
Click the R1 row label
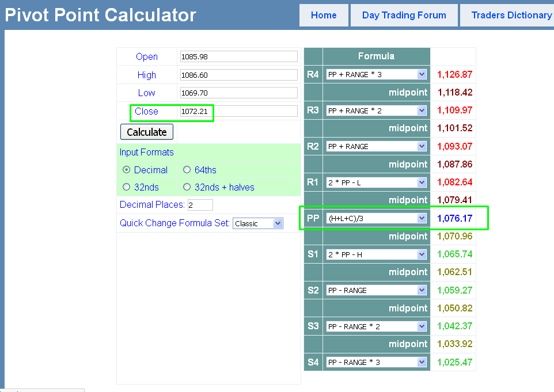pos(313,182)
